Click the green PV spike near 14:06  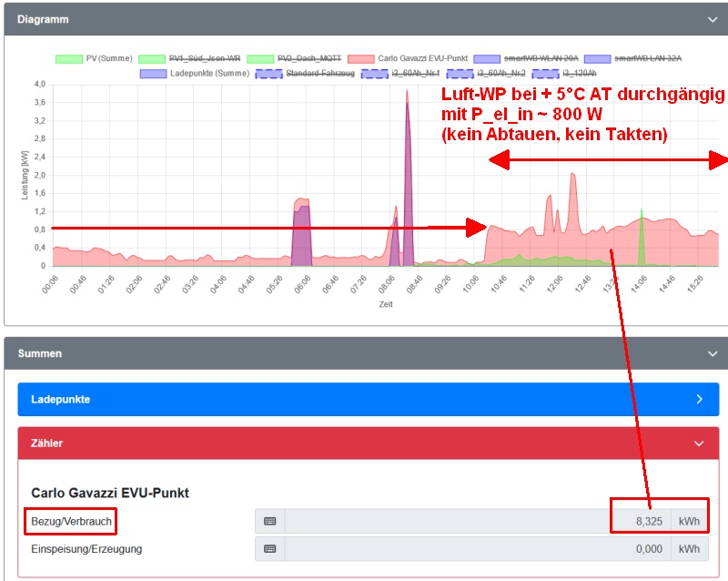(642, 240)
